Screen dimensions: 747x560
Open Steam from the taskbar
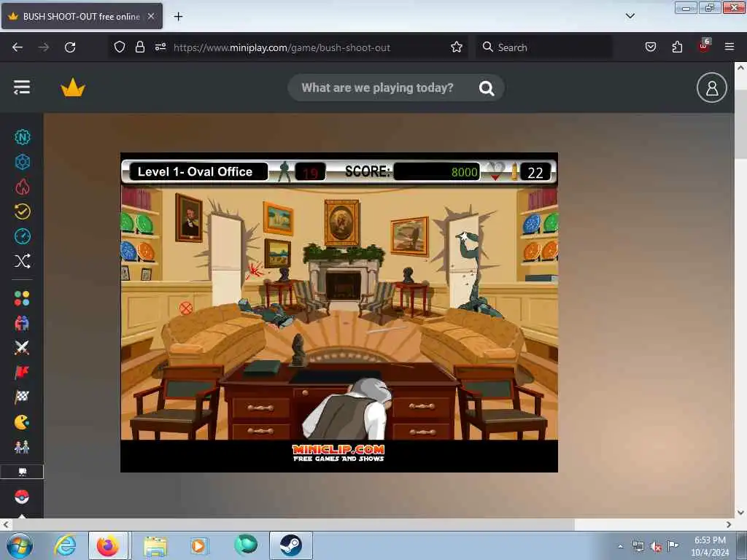pyautogui.click(x=290, y=545)
